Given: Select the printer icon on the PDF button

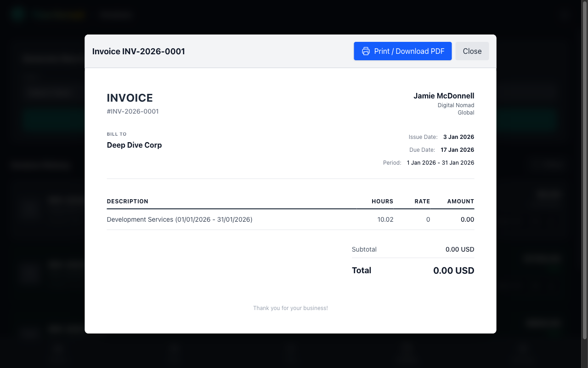Looking at the screenshot, I should coord(366,51).
